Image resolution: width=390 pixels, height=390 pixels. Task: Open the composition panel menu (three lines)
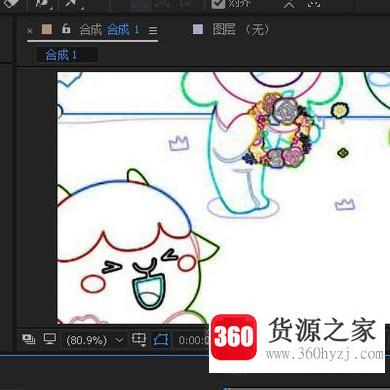(x=153, y=31)
